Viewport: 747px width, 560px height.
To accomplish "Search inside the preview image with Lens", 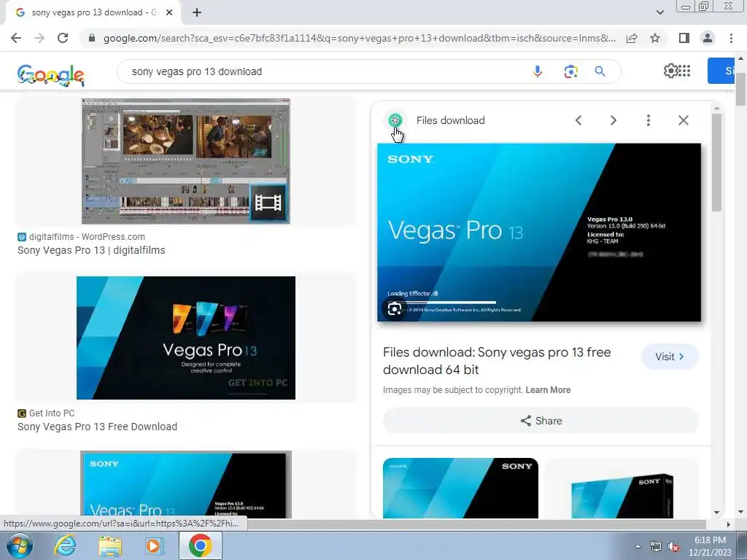I will [x=394, y=309].
